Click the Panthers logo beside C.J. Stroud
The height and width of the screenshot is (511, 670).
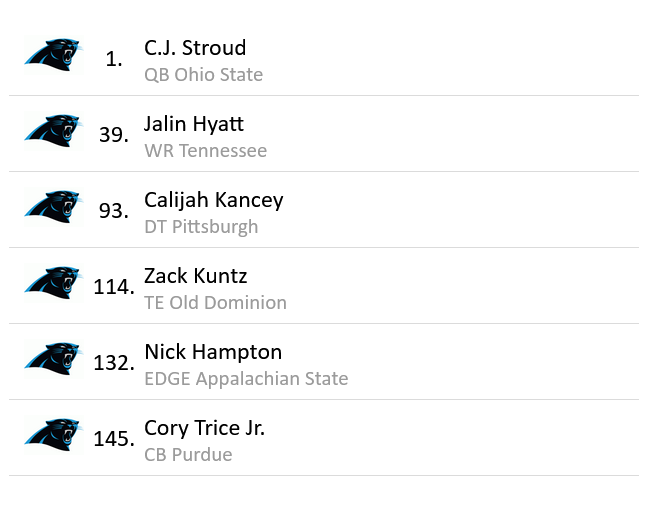point(52,55)
